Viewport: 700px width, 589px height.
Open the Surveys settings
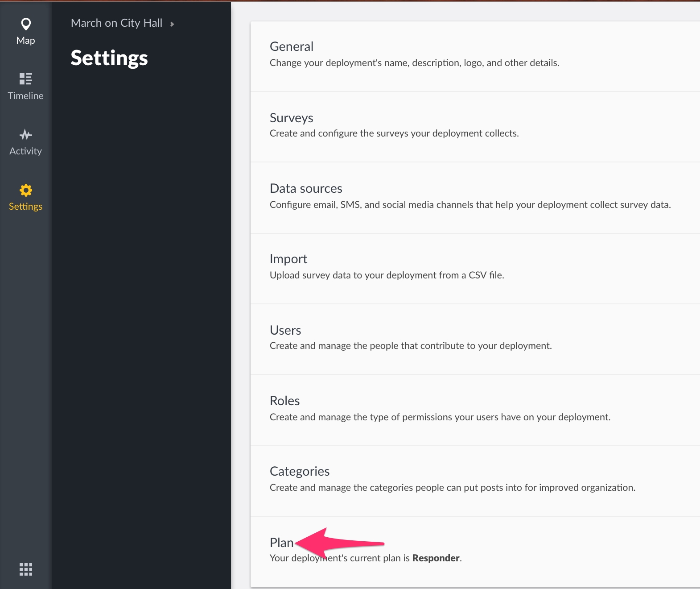click(292, 118)
